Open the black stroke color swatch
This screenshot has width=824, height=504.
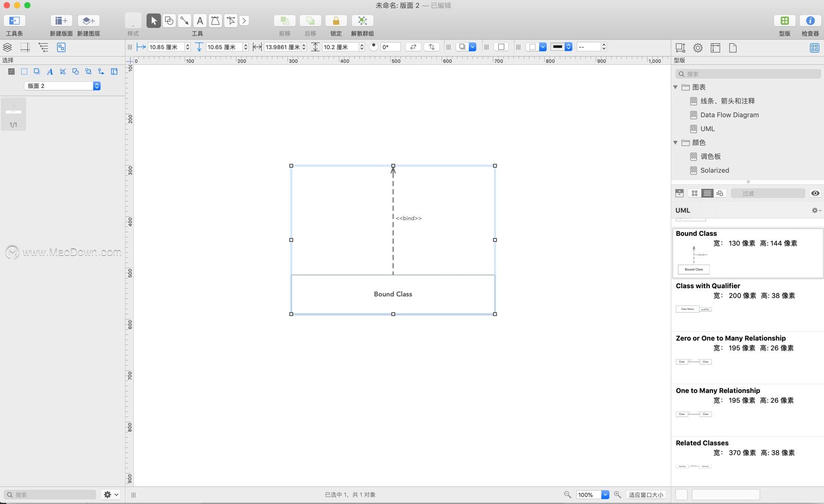tap(558, 47)
